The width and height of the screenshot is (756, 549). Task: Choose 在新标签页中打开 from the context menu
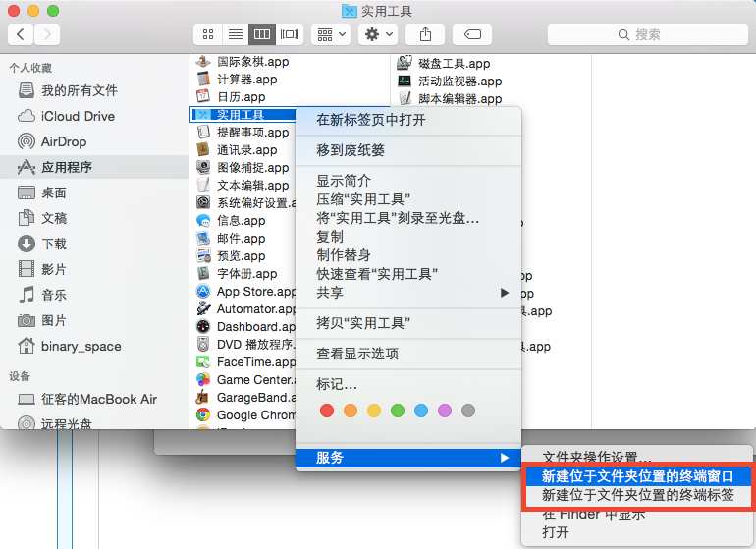(408, 120)
